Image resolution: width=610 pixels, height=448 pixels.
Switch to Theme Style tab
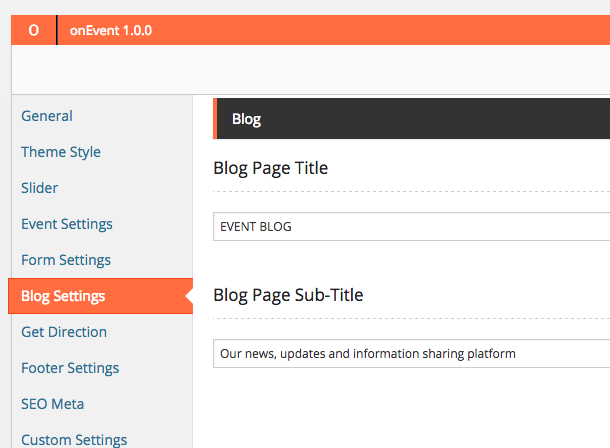61,152
